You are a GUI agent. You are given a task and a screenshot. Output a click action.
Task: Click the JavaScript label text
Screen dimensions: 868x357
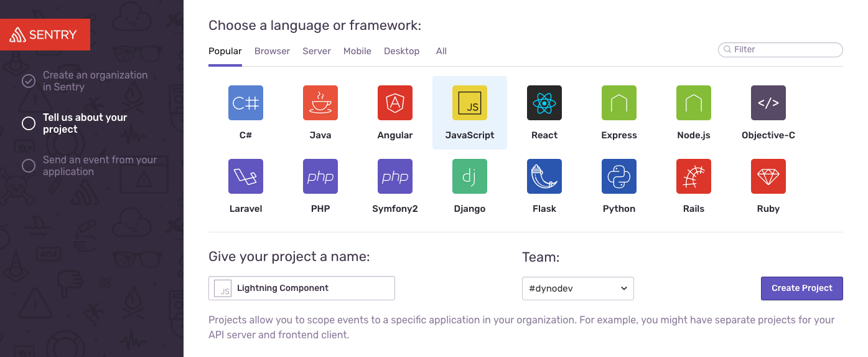point(470,135)
